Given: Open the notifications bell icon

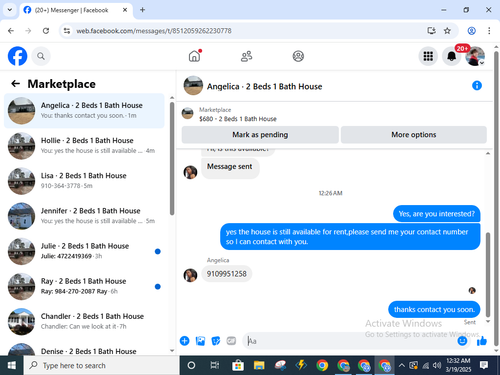Looking at the screenshot, I should coord(451,56).
